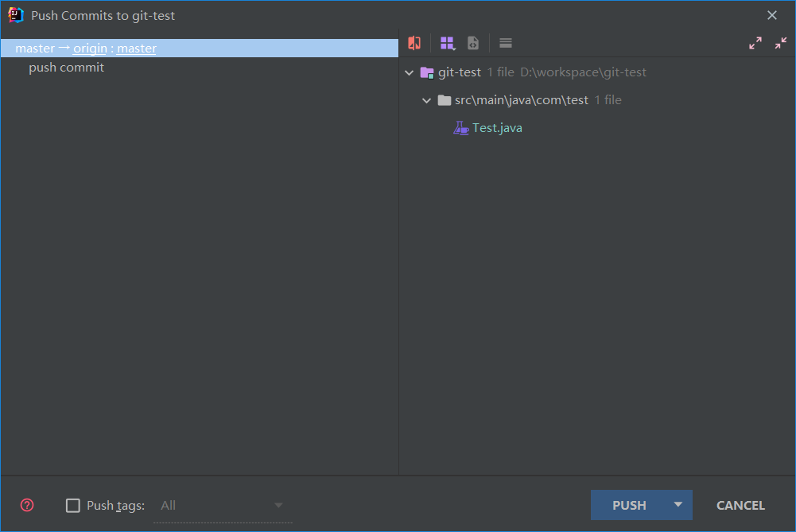Click the CANCEL button
Viewport: 796px width, 532px height.
pyautogui.click(x=740, y=505)
